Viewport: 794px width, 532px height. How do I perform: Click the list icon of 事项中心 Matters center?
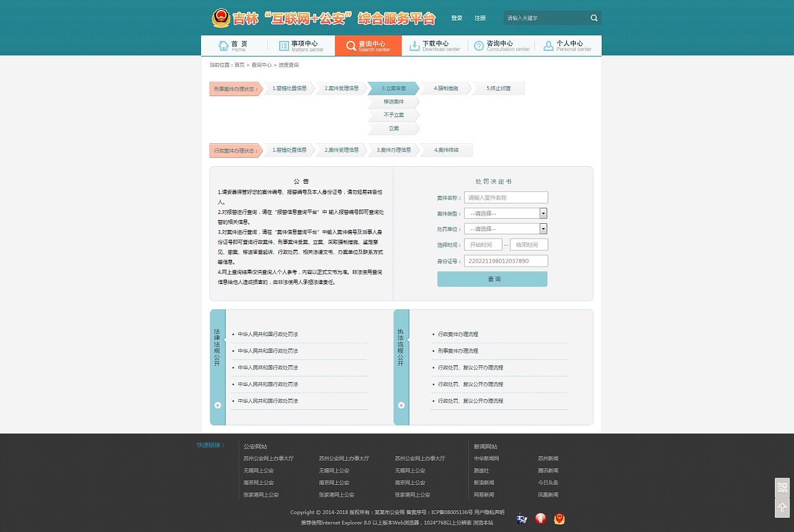pyautogui.click(x=284, y=46)
